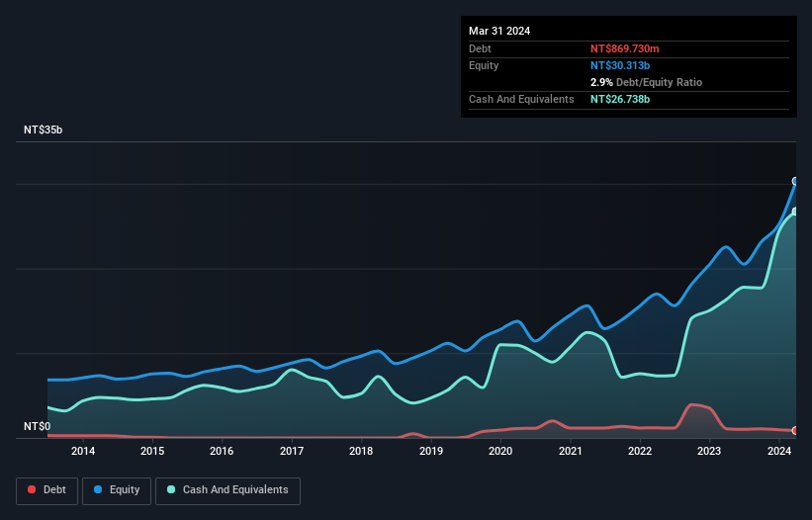The image size is (812, 520).
Task: Click the NT$30.313b equity value
Action: pos(620,65)
